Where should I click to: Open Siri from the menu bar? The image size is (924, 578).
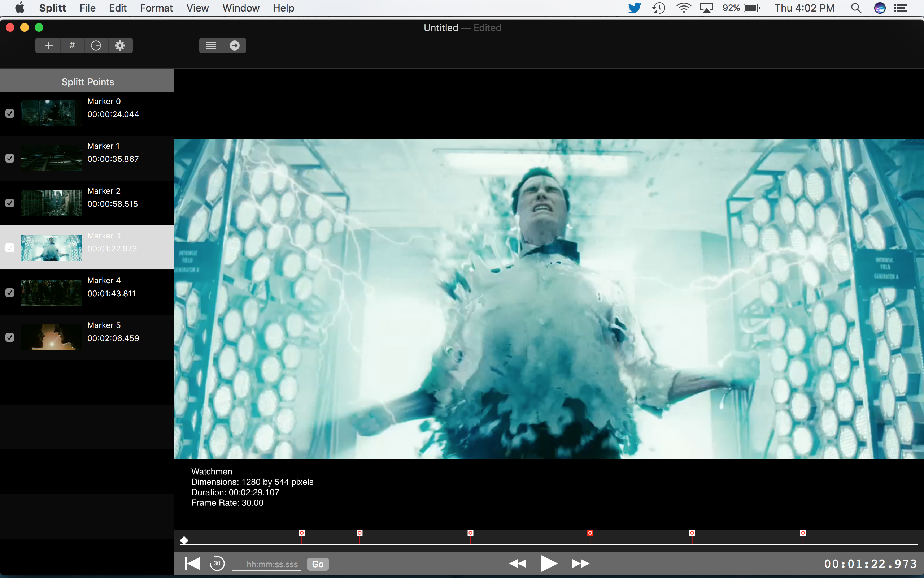[x=880, y=8]
